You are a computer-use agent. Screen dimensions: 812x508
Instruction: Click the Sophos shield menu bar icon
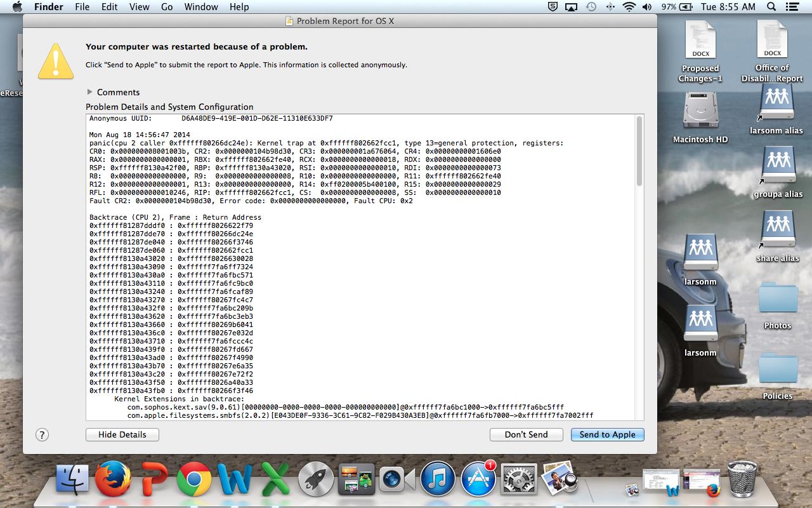553,7
